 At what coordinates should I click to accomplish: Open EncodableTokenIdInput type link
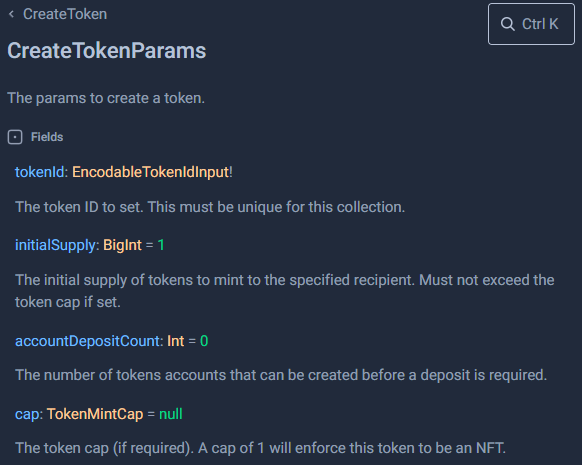pyautogui.click(x=150, y=172)
